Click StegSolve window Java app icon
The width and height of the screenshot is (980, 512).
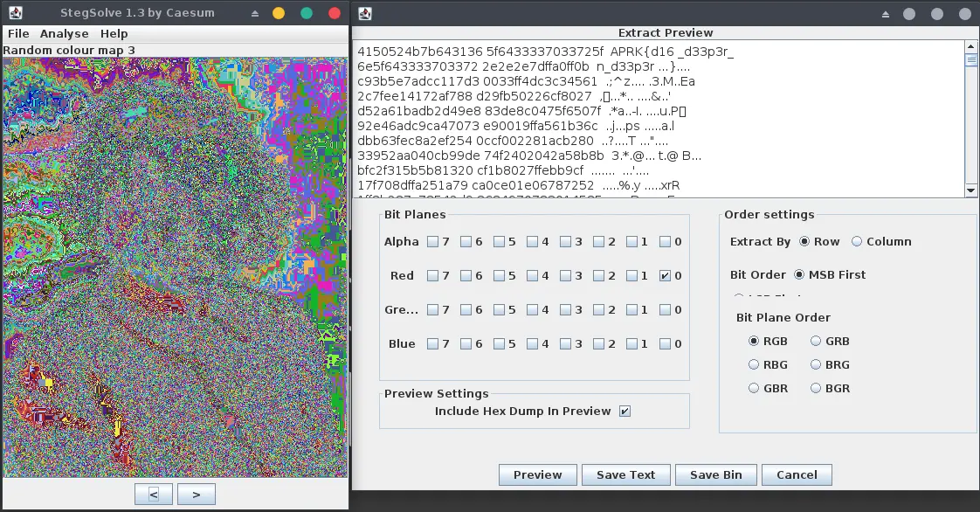coord(15,12)
